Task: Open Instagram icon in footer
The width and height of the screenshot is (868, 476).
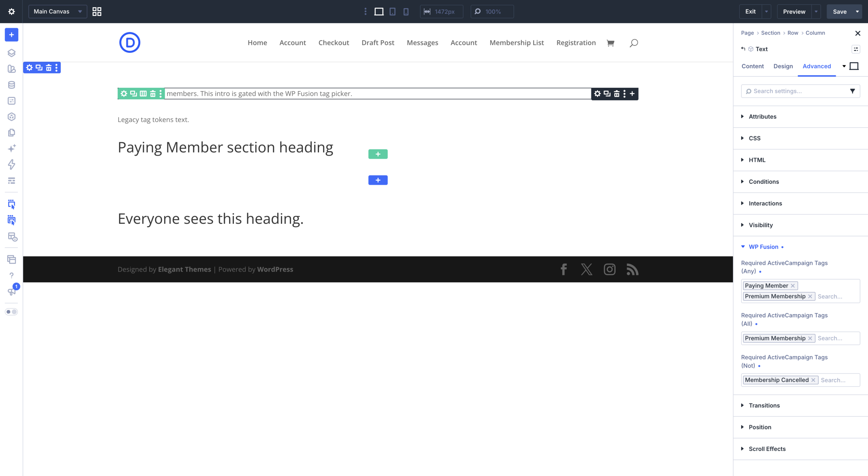Action: click(610, 270)
